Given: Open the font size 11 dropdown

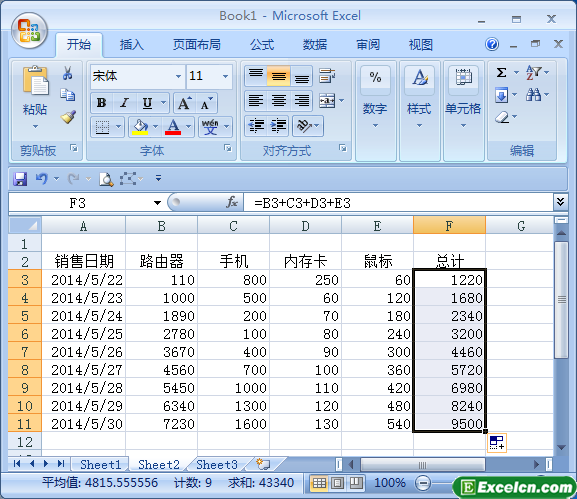Looking at the screenshot, I should tap(225, 77).
